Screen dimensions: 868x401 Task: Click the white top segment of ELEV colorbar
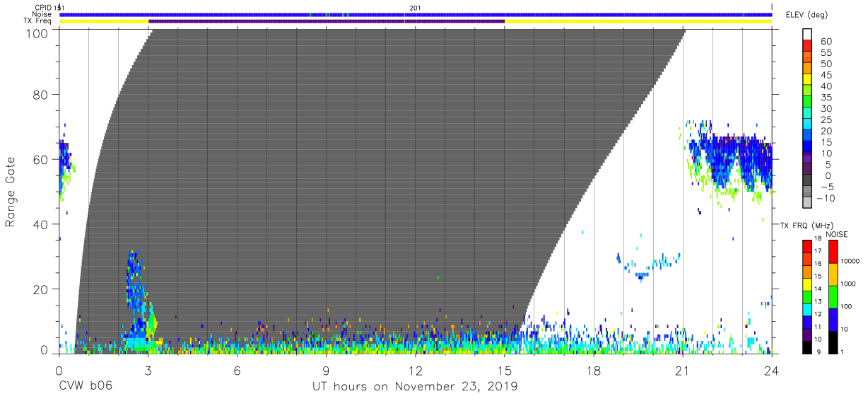(807, 35)
